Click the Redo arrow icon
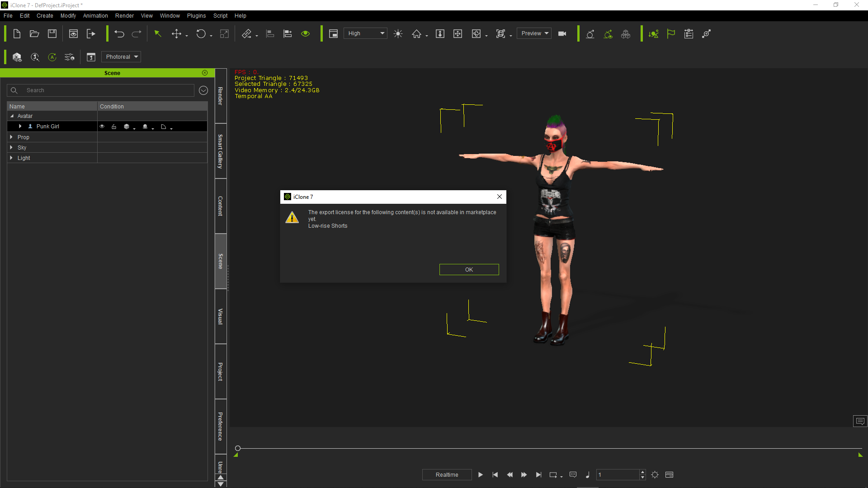868x488 pixels. click(x=137, y=34)
